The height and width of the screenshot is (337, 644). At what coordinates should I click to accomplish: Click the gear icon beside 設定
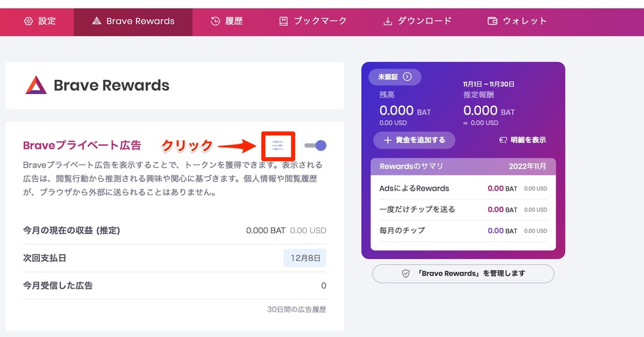click(28, 21)
